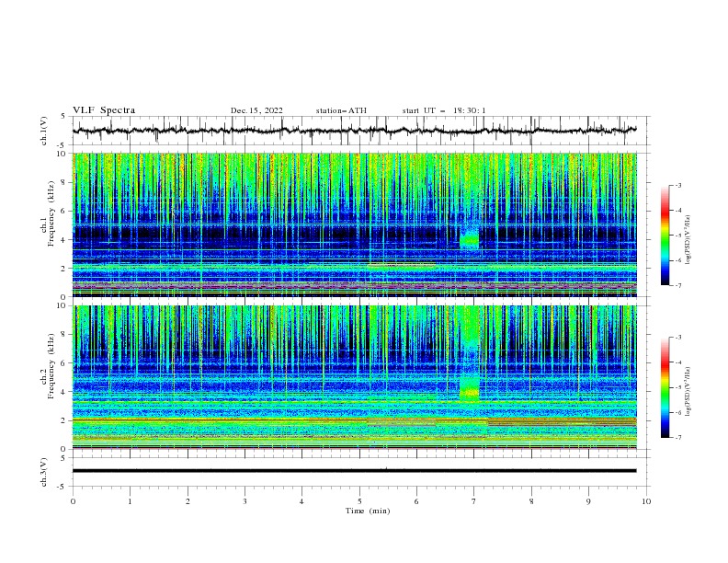Click the red 2 kHz band in ch.2 spectrogram

(354, 419)
